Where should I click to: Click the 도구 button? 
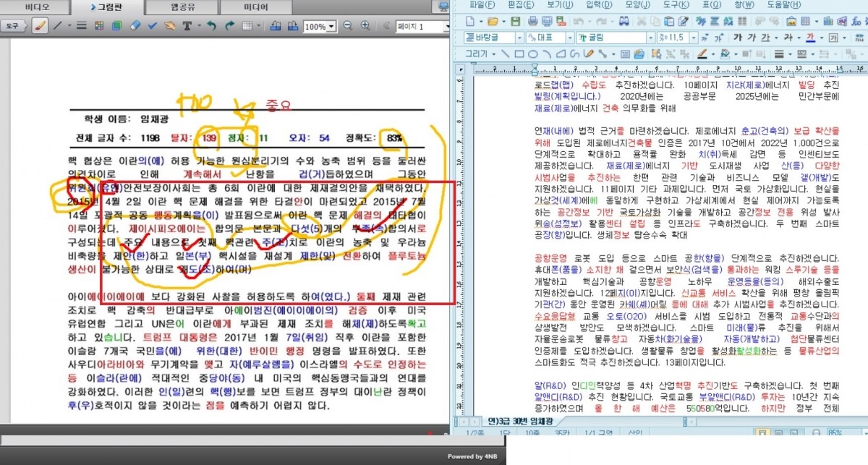(12, 26)
